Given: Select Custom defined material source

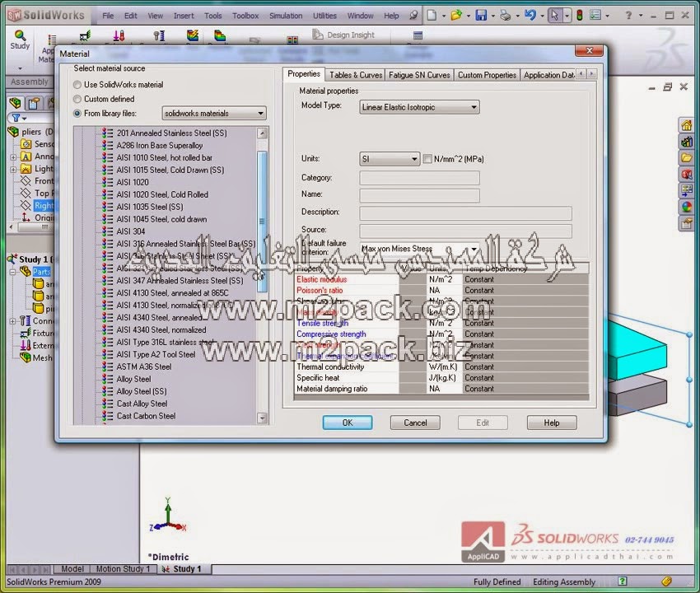Looking at the screenshot, I should click(77, 99).
